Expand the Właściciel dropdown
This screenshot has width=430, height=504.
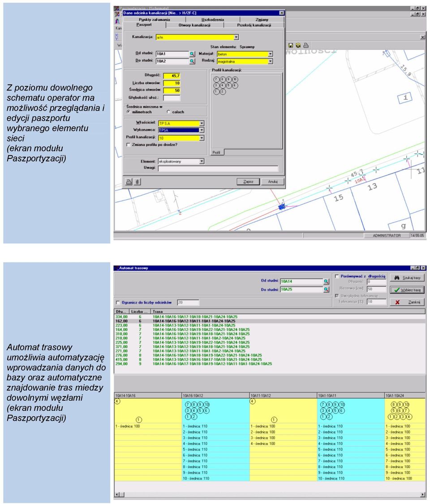[202, 124]
